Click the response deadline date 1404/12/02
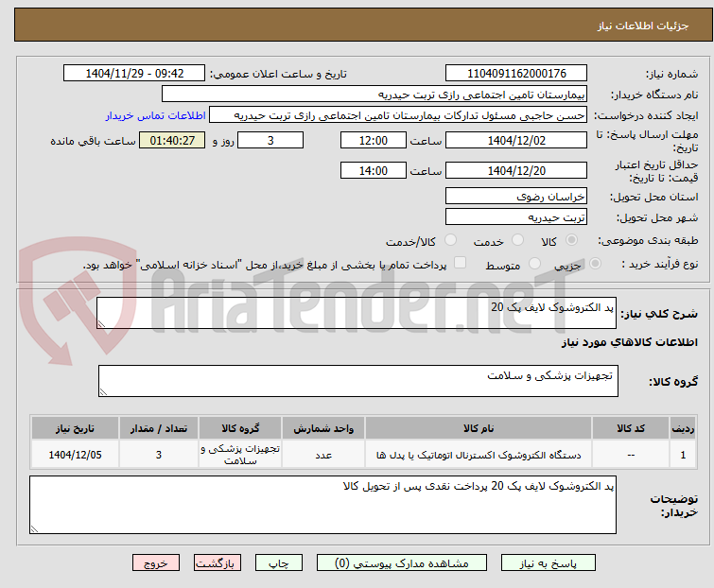This screenshot has width=714, height=588. tap(516, 140)
